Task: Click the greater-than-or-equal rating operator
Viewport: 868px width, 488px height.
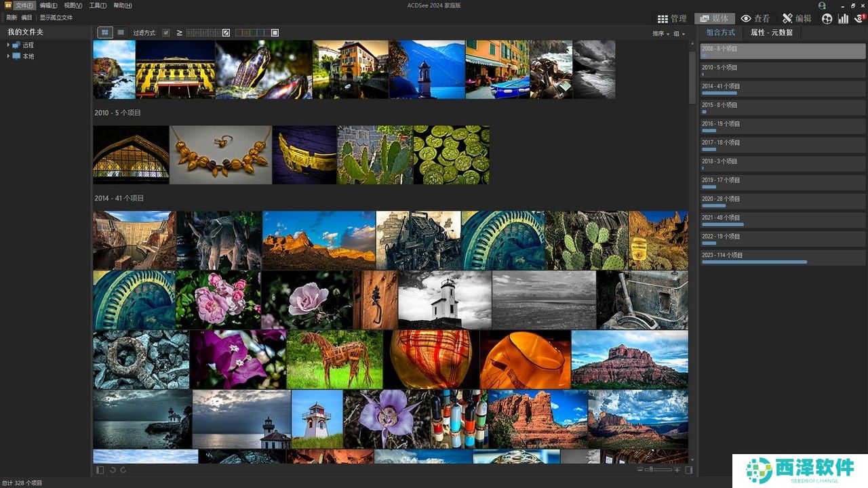Action: tap(180, 33)
